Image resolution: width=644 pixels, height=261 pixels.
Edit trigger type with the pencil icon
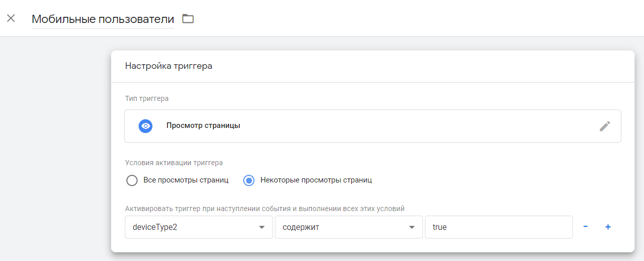point(605,126)
